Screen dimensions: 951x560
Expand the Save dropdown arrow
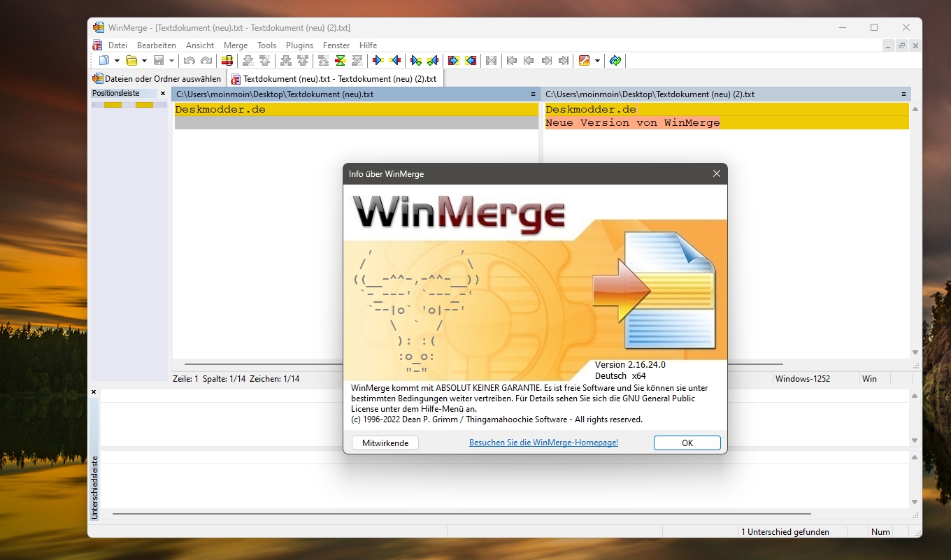171,61
